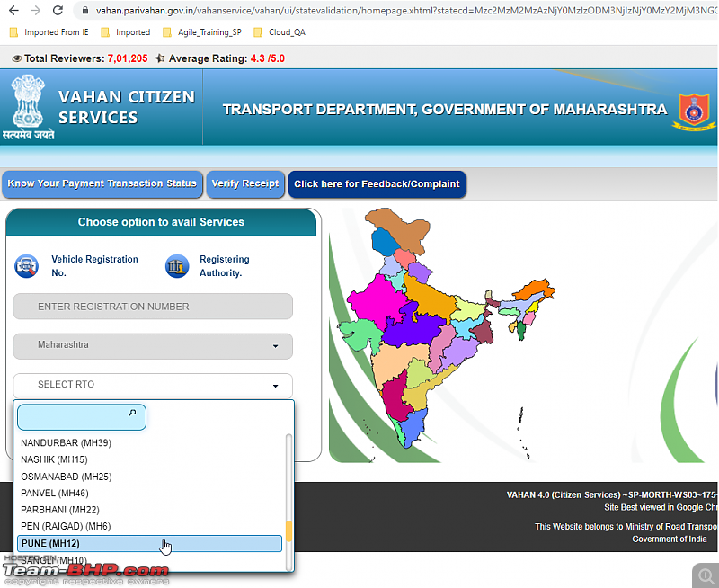The image size is (719, 588).
Task: Click Know Your Payment Transaction Status
Action: coord(102,184)
